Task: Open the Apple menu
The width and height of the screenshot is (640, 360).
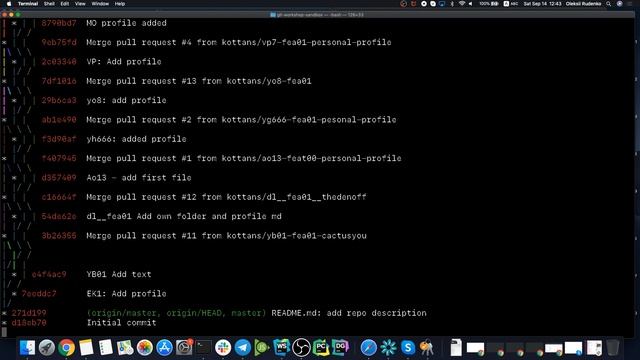Action: click(9, 4)
